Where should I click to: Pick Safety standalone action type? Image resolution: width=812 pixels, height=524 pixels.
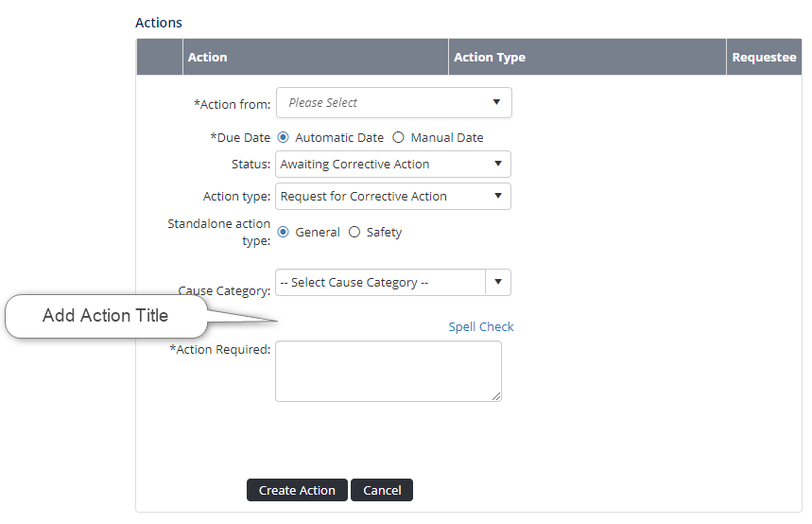(354, 232)
